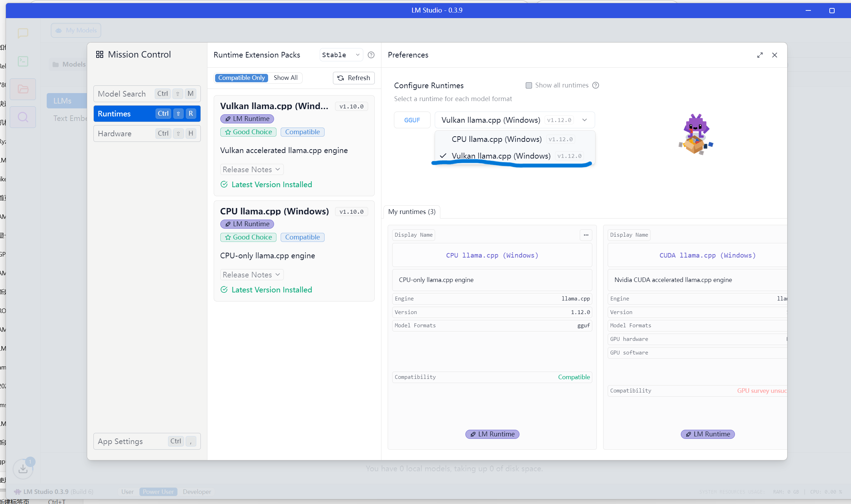Choose CPU llama.cpp (Windows) from runtime list
Image resolution: width=851 pixels, height=504 pixels.
(496, 139)
